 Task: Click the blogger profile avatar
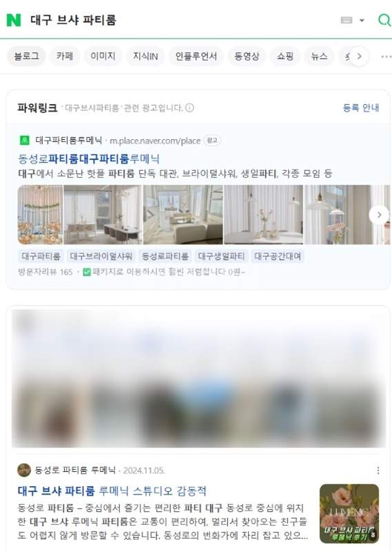tap(24, 470)
